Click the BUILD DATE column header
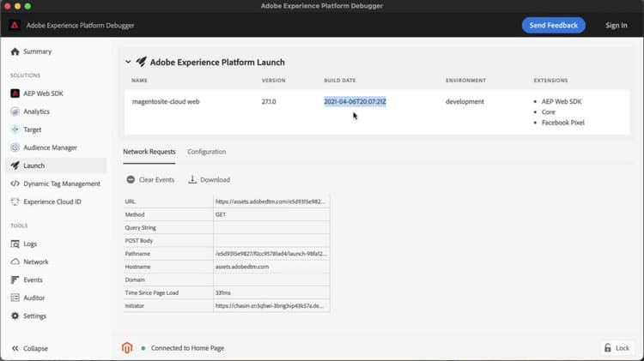 tap(340, 81)
